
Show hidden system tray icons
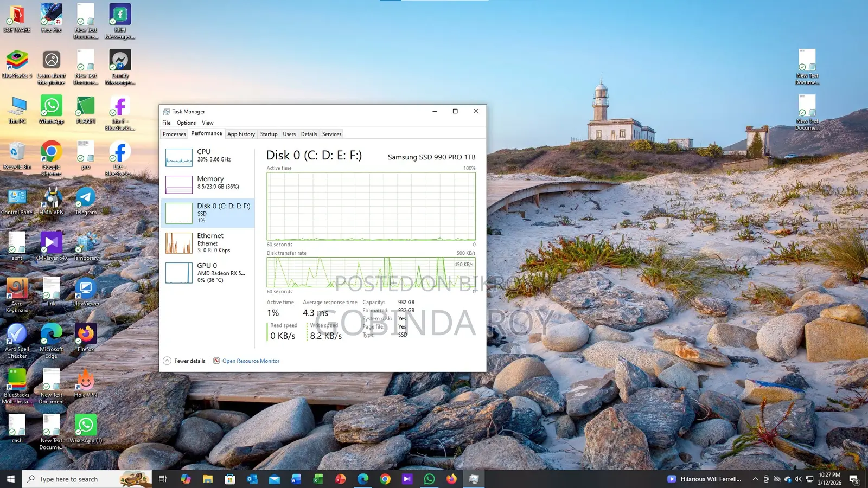[x=755, y=479]
